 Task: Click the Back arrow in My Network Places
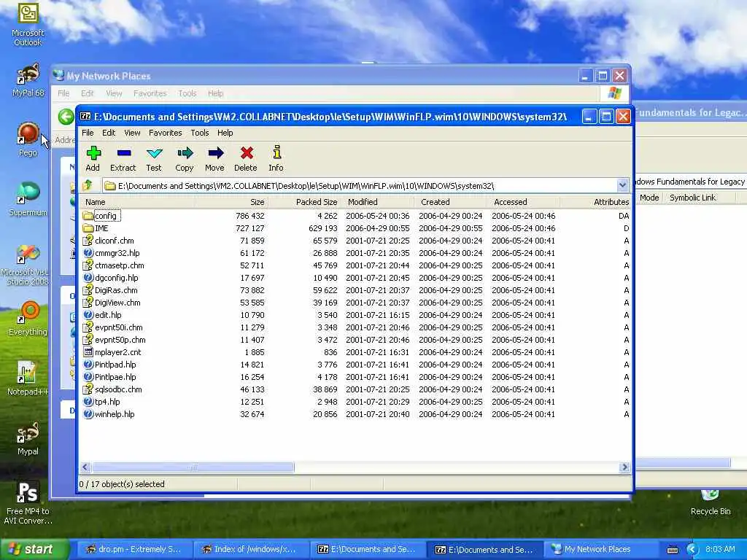66,117
